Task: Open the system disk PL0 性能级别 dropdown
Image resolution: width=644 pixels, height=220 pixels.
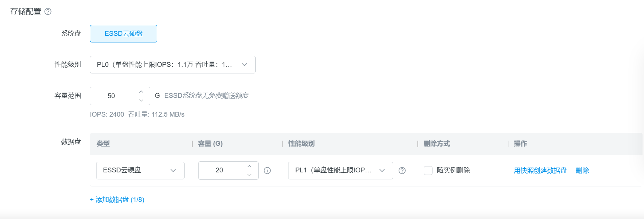Action: pos(172,65)
